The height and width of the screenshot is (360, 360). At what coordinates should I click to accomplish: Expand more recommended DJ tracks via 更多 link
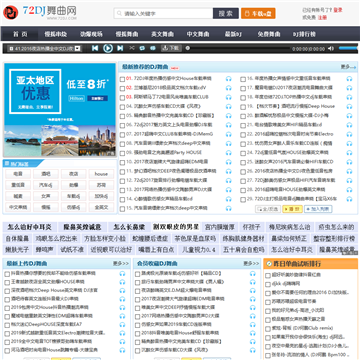pyautogui.click(x=348, y=67)
